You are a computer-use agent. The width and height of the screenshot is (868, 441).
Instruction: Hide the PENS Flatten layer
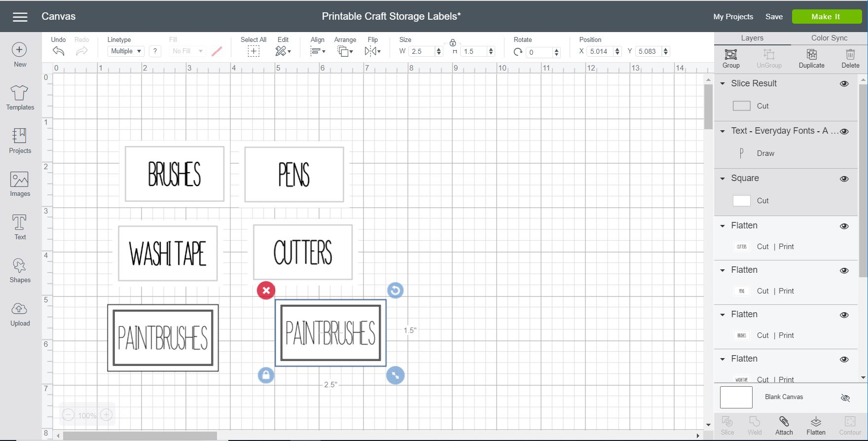(x=844, y=270)
